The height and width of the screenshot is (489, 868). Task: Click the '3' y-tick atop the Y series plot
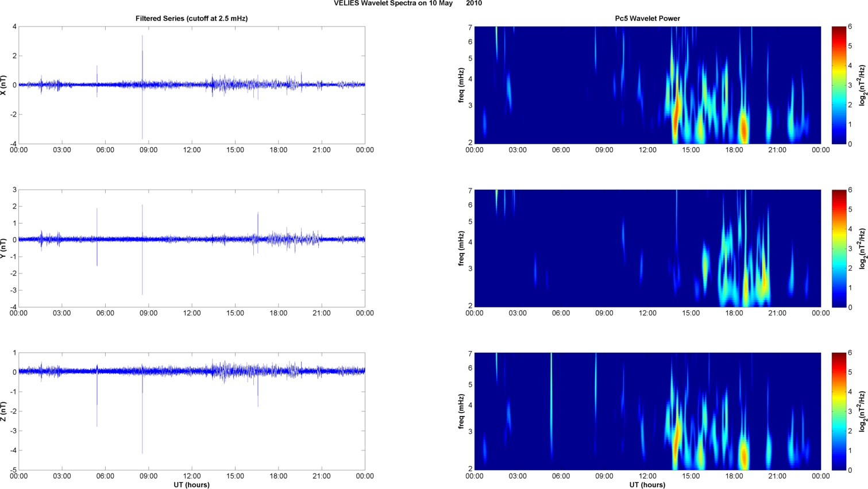pyautogui.click(x=14, y=190)
